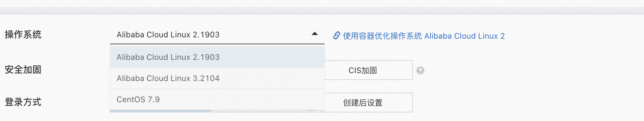Click the '使用容器优化操作系统' portion of the blue link
The width and height of the screenshot is (644, 121).
coord(382,36)
